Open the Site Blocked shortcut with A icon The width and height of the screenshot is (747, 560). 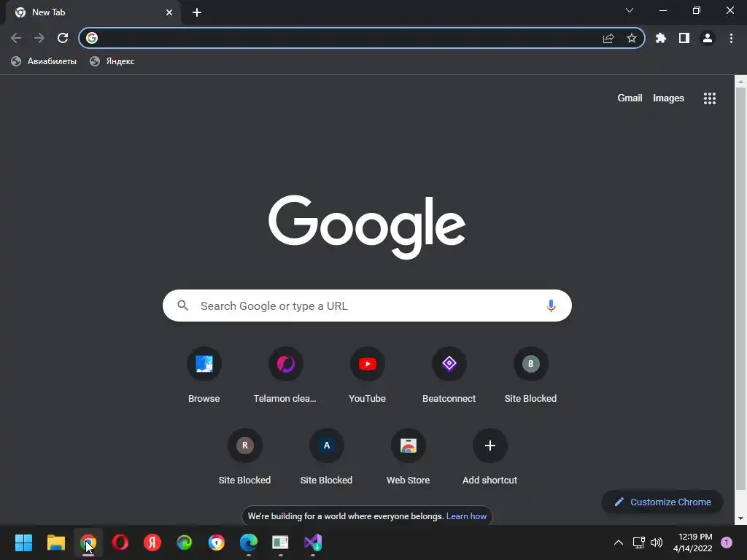coord(326,458)
